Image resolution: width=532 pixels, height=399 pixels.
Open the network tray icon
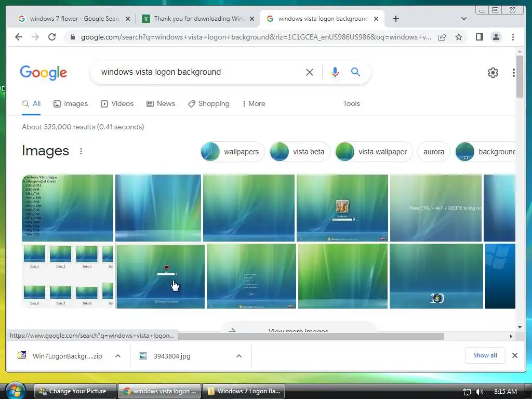coord(467,392)
